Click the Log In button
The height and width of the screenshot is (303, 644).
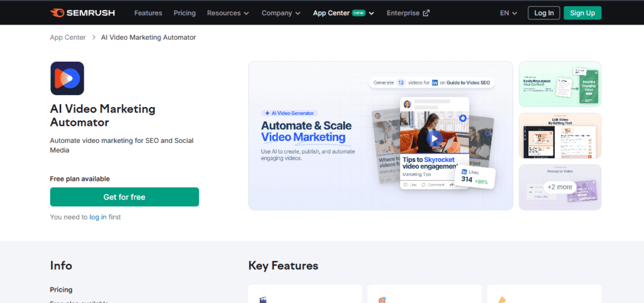point(544,13)
